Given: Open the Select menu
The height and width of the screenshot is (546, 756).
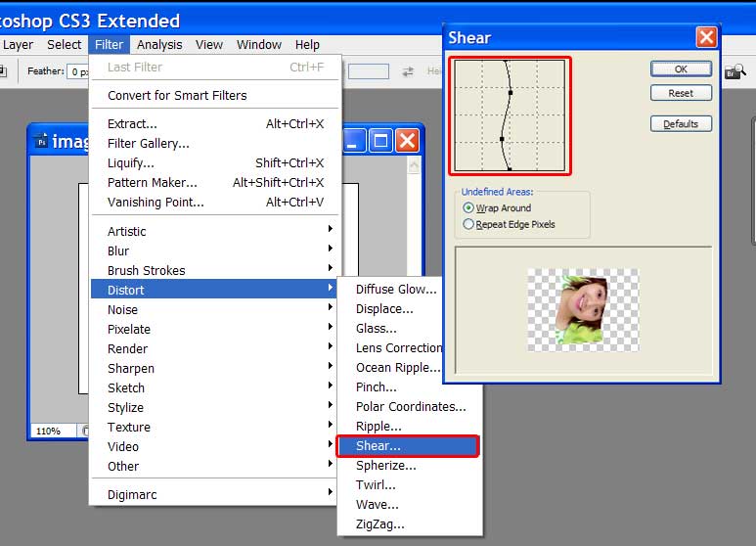Looking at the screenshot, I should pos(65,45).
